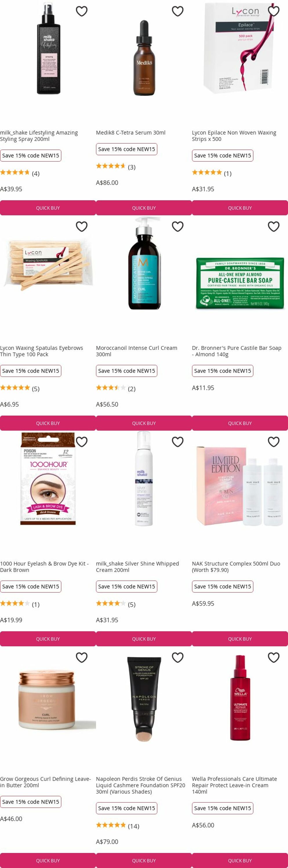Add Grow Gorgeous Curl Butter to wishlist
This screenshot has height=868, width=288.
82,657
